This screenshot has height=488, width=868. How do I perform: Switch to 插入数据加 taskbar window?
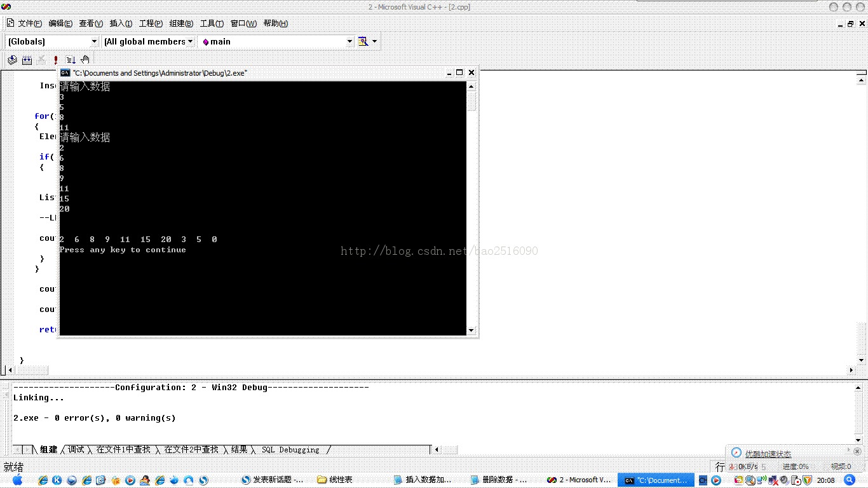(423, 480)
